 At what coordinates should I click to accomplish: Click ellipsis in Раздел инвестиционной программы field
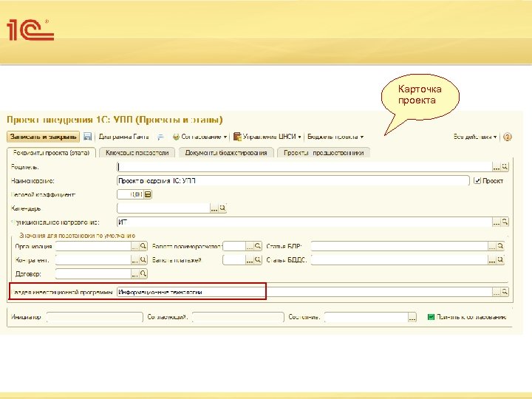tap(497, 292)
